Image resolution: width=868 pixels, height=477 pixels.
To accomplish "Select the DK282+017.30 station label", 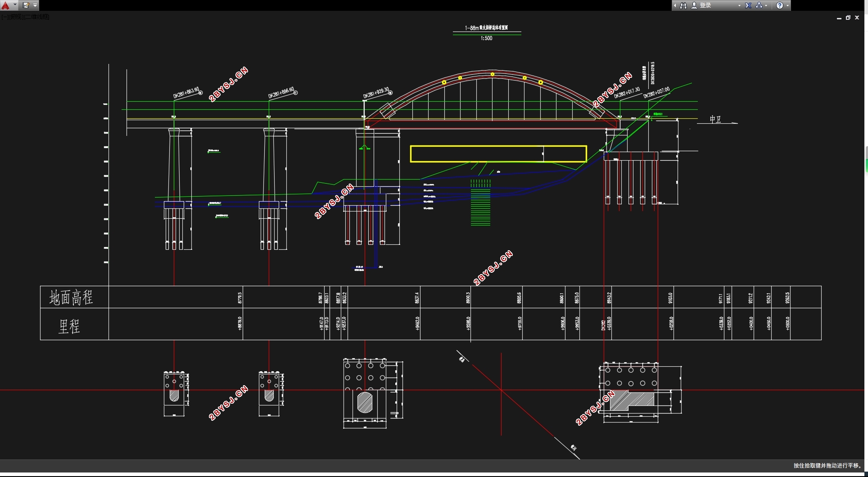I will [x=627, y=93].
